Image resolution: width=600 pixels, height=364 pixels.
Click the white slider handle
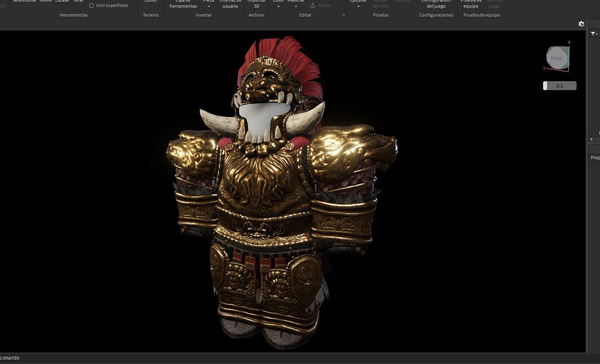tap(545, 85)
